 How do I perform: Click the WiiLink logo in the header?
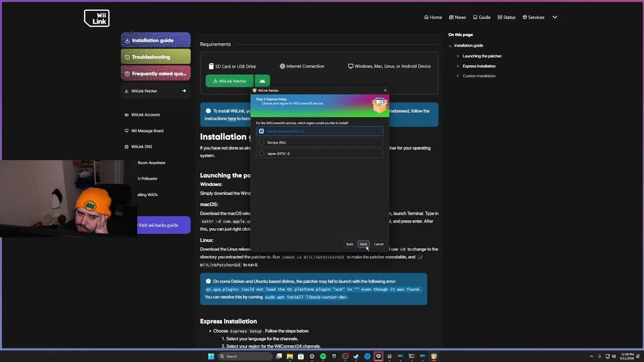[x=97, y=18]
